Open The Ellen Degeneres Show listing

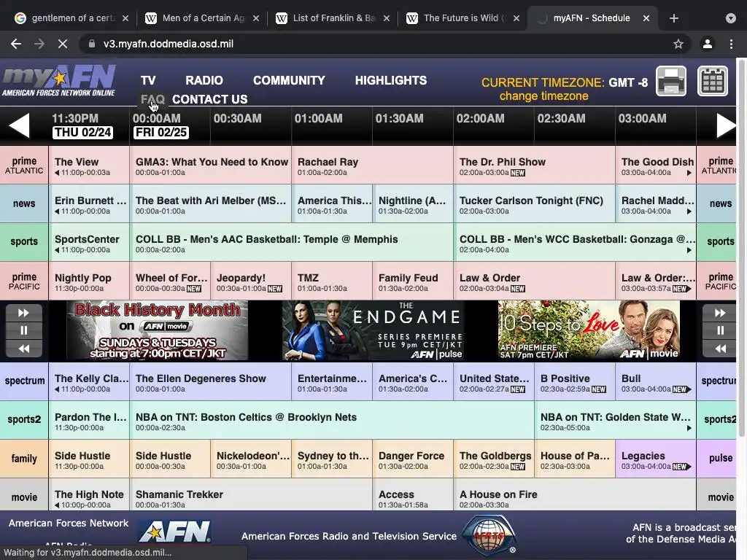pos(211,381)
